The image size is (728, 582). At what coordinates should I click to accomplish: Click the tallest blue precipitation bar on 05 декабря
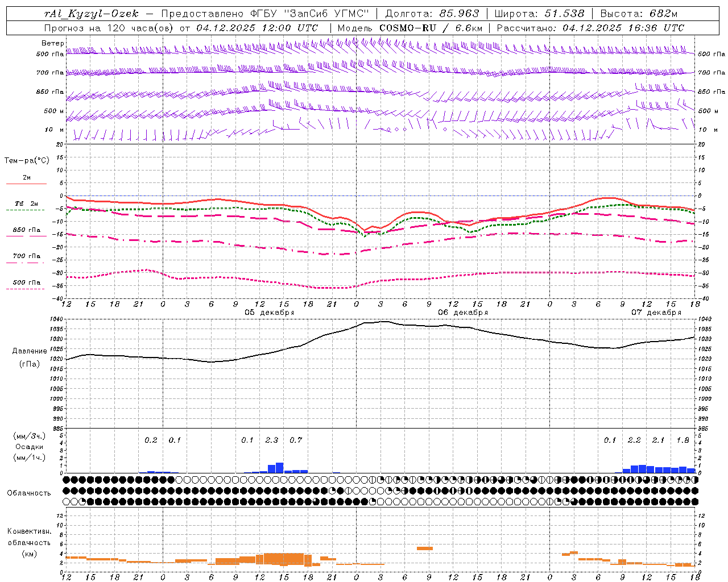click(x=279, y=468)
